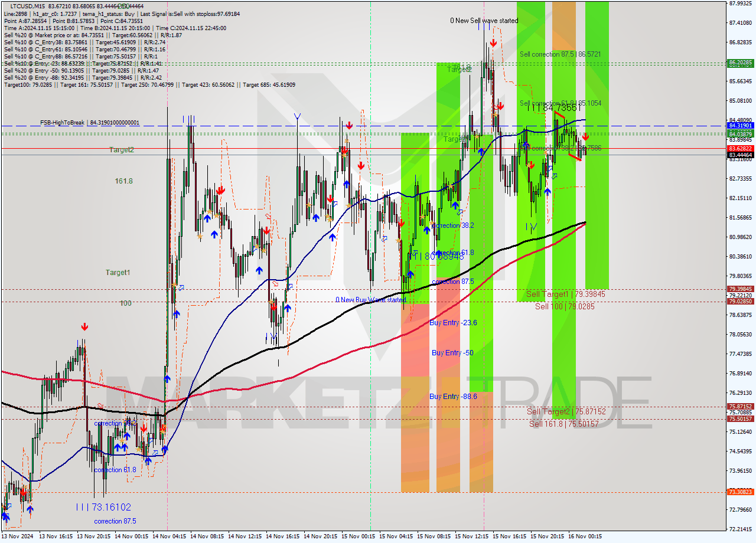This screenshot has height=543, width=756.
Task: Select the 'Buy Entry -50' label
Action: [x=452, y=353]
